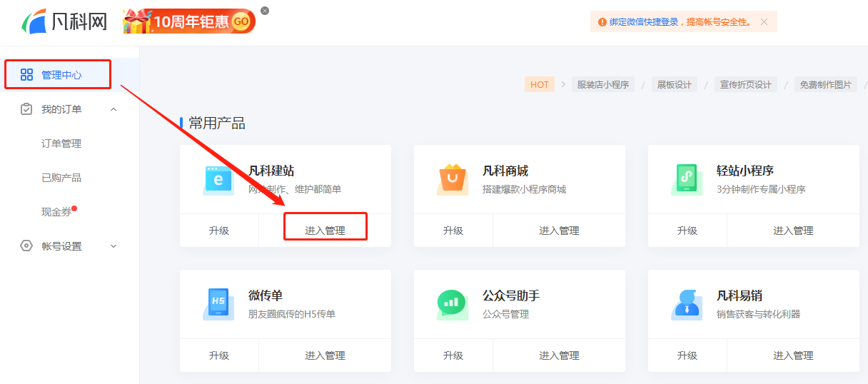The width and height of the screenshot is (868, 384).
Task: Click the 公众号助手 chat bubble icon
Action: 452,304
